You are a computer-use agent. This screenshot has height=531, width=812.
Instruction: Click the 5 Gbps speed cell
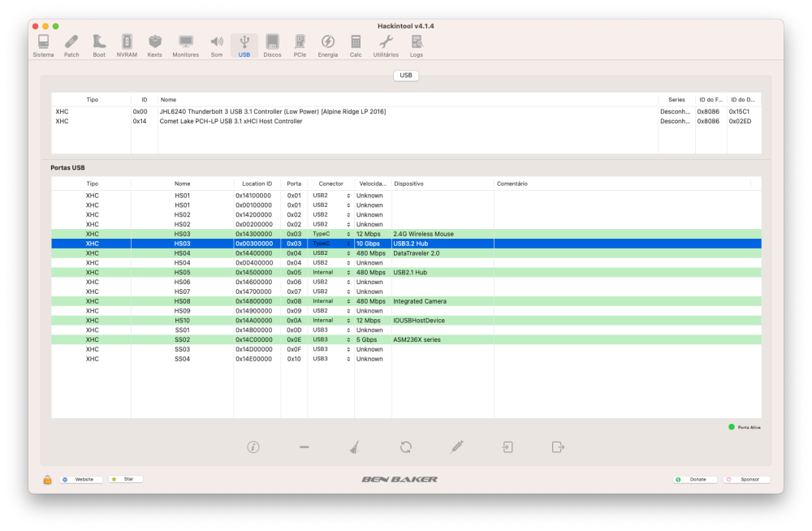[x=373, y=340]
